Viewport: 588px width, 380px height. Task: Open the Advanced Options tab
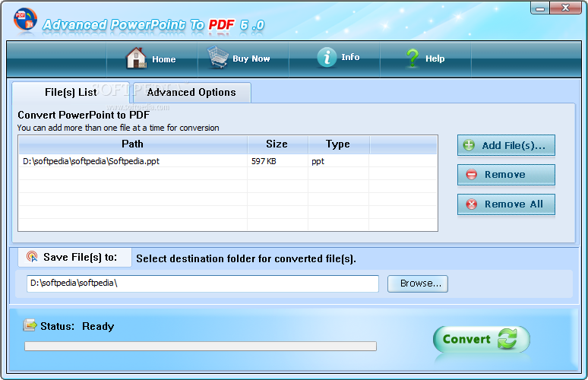[x=191, y=92]
